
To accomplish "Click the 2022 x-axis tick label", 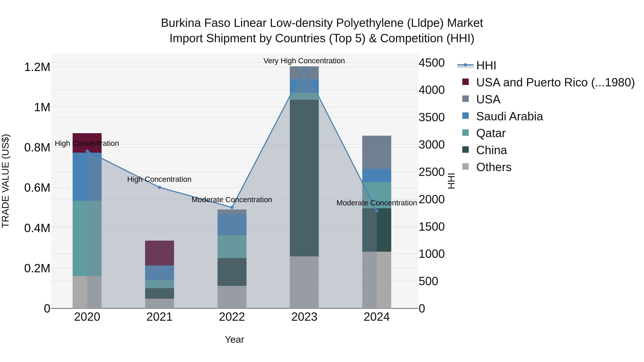I will 232,317.
